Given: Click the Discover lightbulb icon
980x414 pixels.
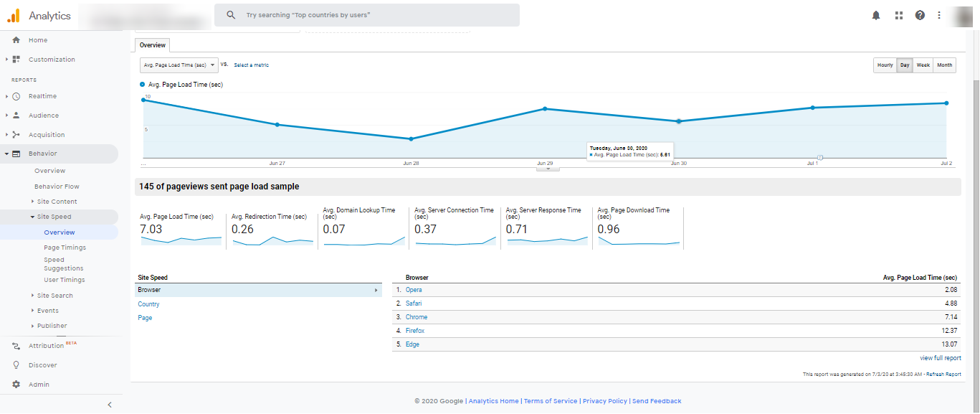Looking at the screenshot, I should tap(16, 364).
